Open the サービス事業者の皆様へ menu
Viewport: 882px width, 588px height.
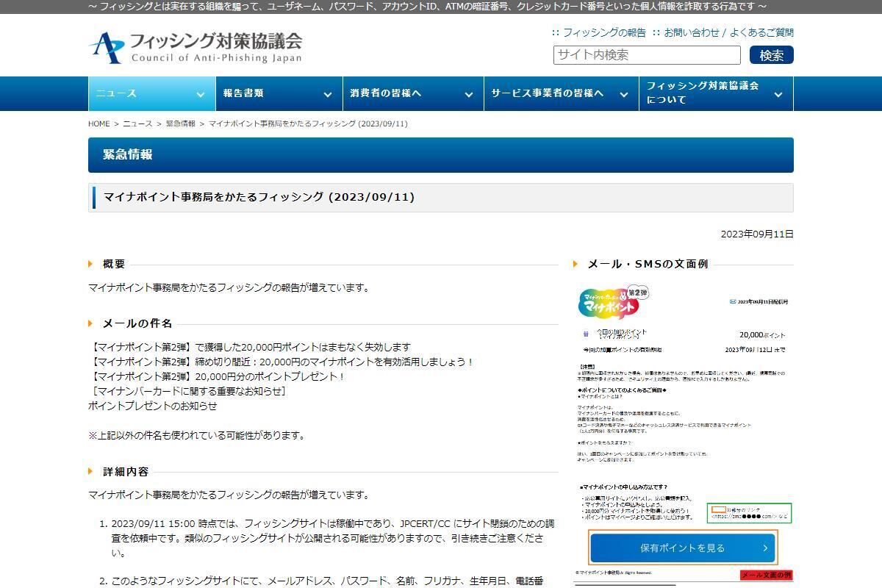point(561,93)
